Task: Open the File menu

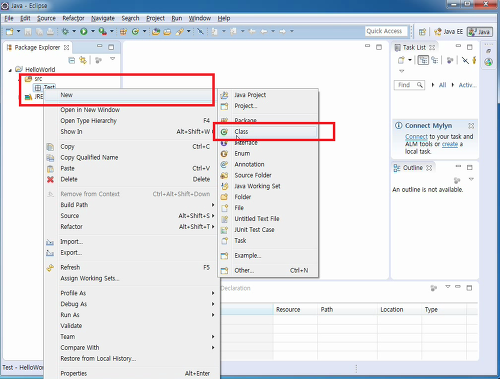Action: coord(9,18)
